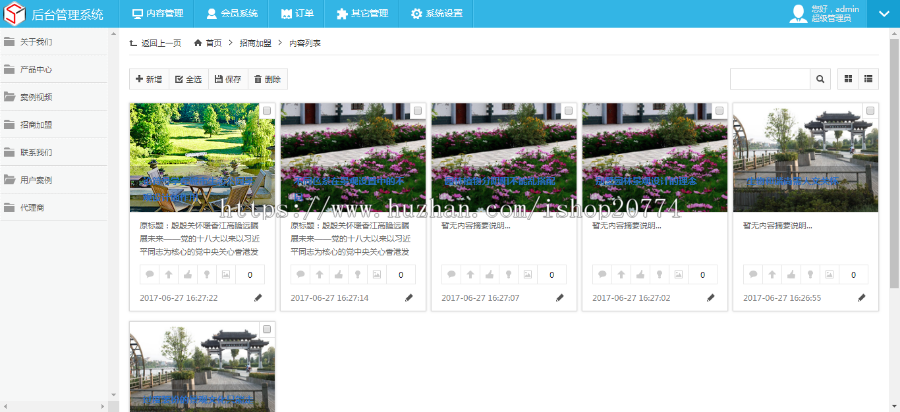900x412 pixels.
Task: Open the 会员系统 top menu
Action: 231,14
